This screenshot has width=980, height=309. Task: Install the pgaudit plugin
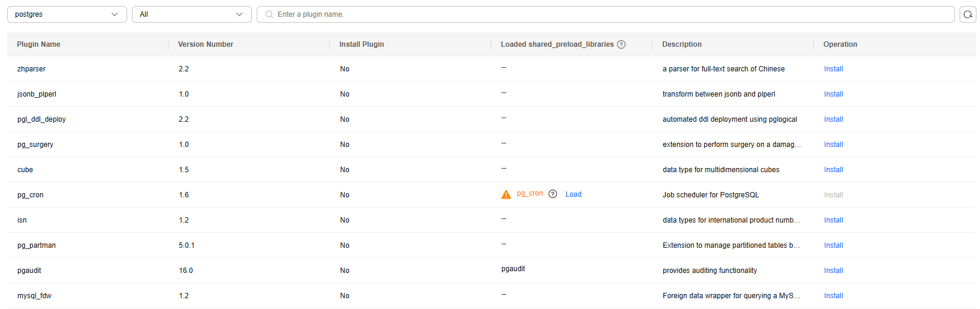833,271
